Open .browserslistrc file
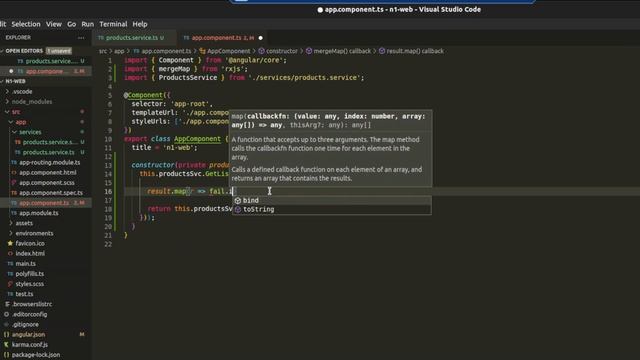Image resolution: width=640 pixels, height=360 pixels. (32, 304)
